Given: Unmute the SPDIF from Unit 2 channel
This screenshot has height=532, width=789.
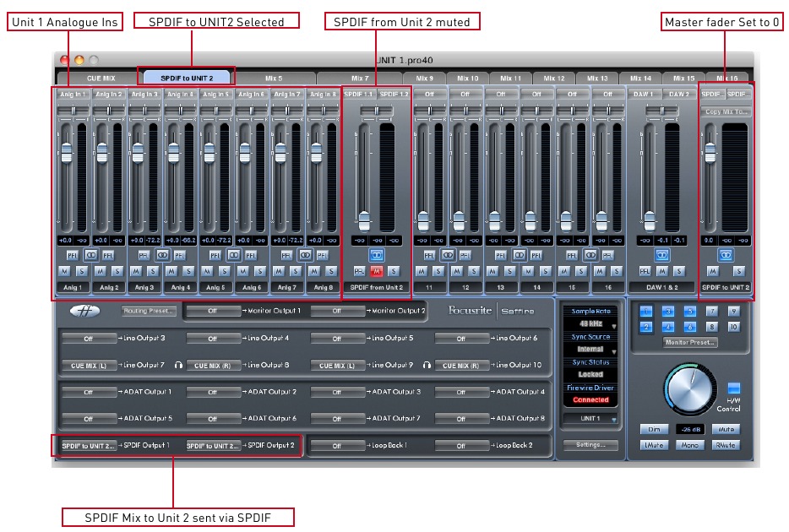Looking at the screenshot, I should coord(378,273).
